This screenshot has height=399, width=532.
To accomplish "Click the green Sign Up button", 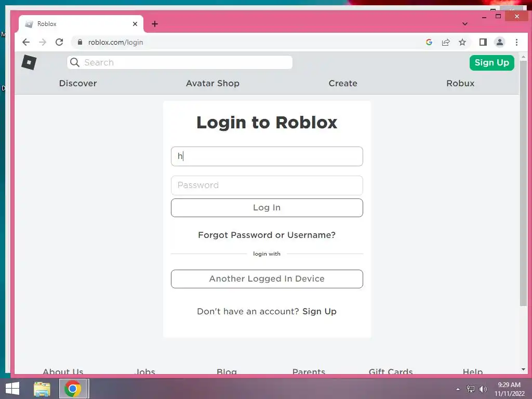I will [491, 62].
